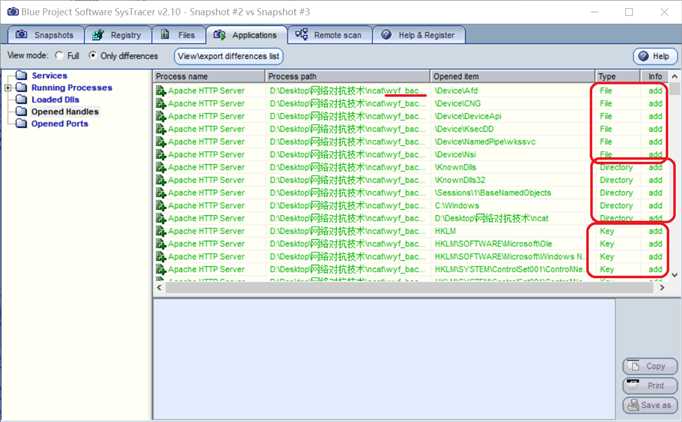Select the C:\Windows opened item
Screen dimensions: 682x422
click(x=457, y=206)
